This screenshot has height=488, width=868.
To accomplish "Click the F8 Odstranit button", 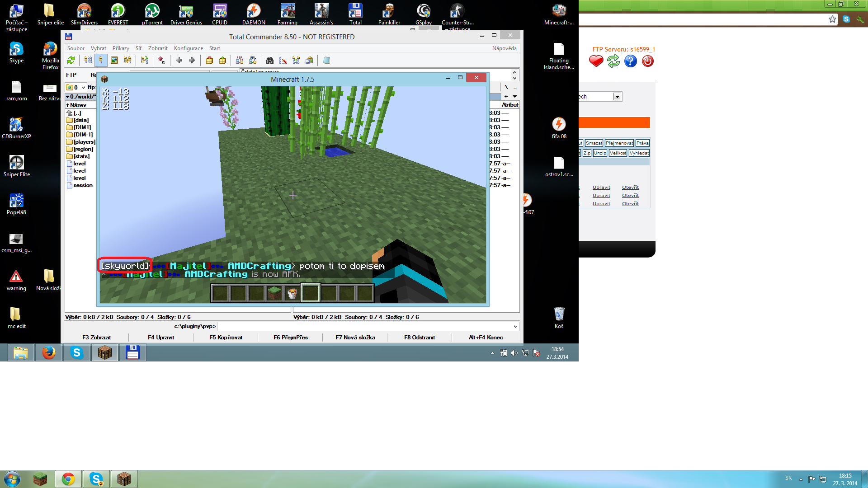I will [420, 338].
